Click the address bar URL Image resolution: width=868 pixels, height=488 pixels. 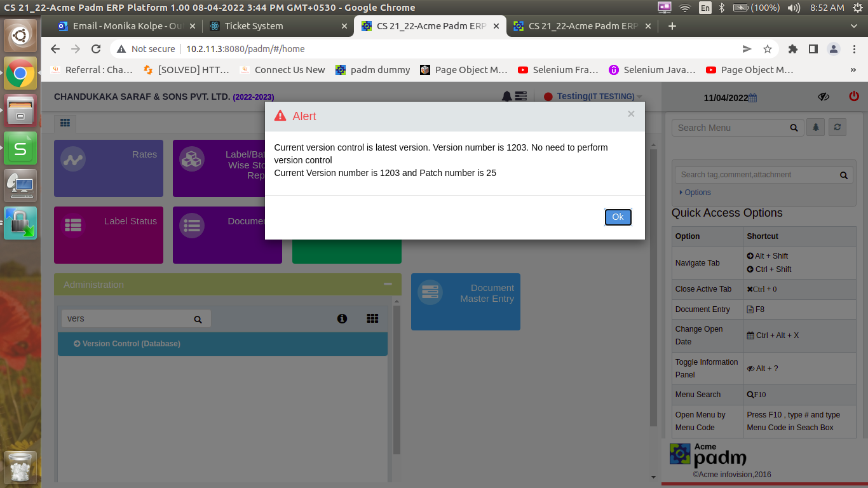(245, 49)
